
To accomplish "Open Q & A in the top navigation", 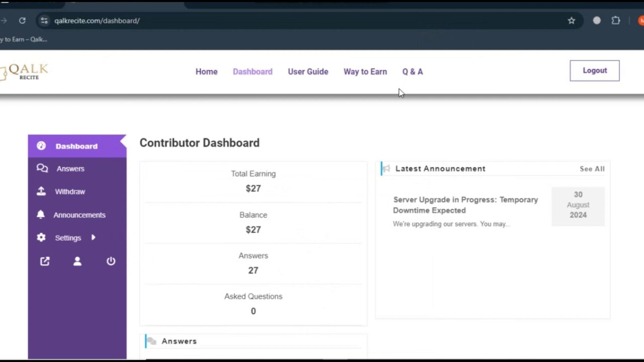I will 413,71.
